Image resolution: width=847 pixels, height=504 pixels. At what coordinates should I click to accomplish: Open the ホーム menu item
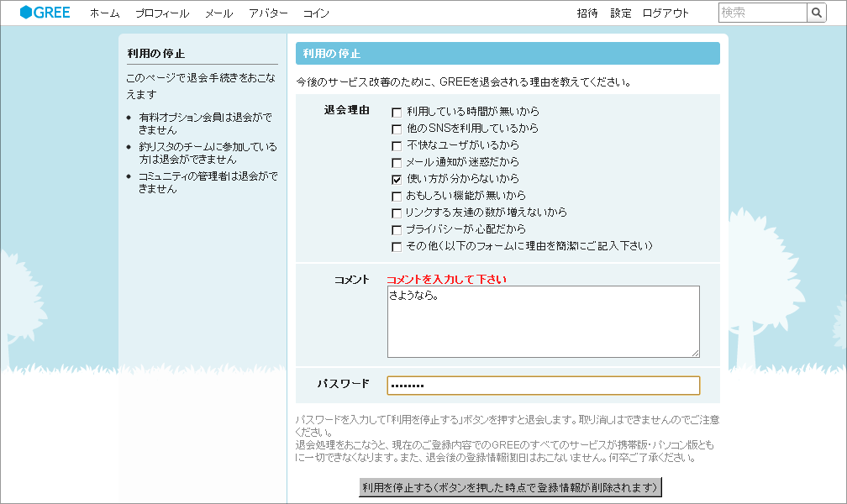pyautogui.click(x=105, y=13)
